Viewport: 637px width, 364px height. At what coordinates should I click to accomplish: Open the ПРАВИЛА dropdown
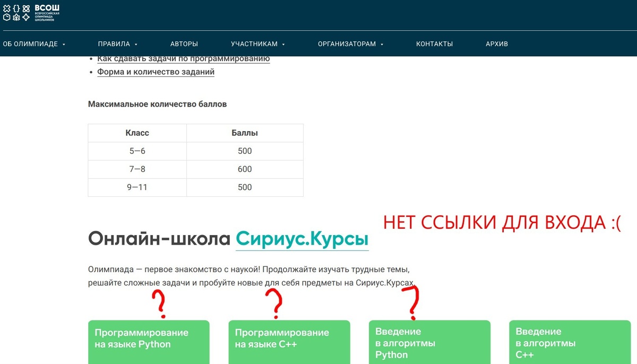point(114,44)
